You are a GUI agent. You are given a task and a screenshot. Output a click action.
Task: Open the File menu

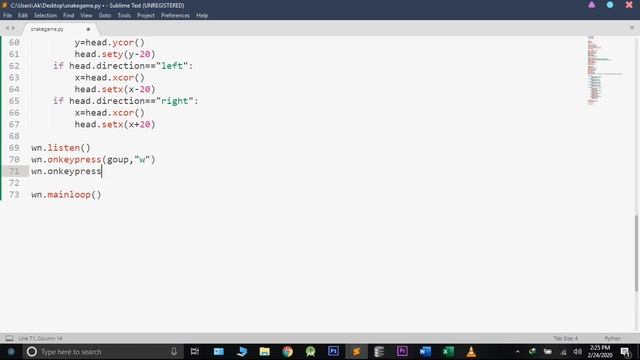tap(7, 16)
